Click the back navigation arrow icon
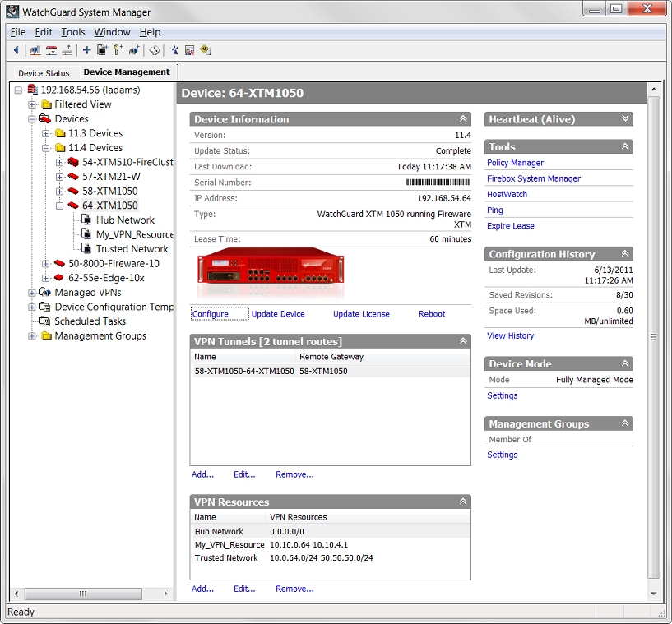This screenshot has height=624, width=672. tap(16, 49)
